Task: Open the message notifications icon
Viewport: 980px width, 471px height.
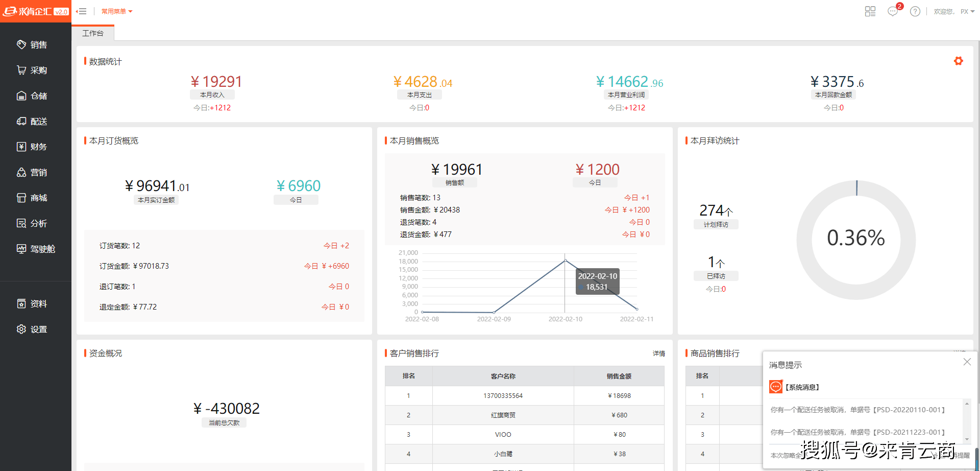Action: [893, 11]
